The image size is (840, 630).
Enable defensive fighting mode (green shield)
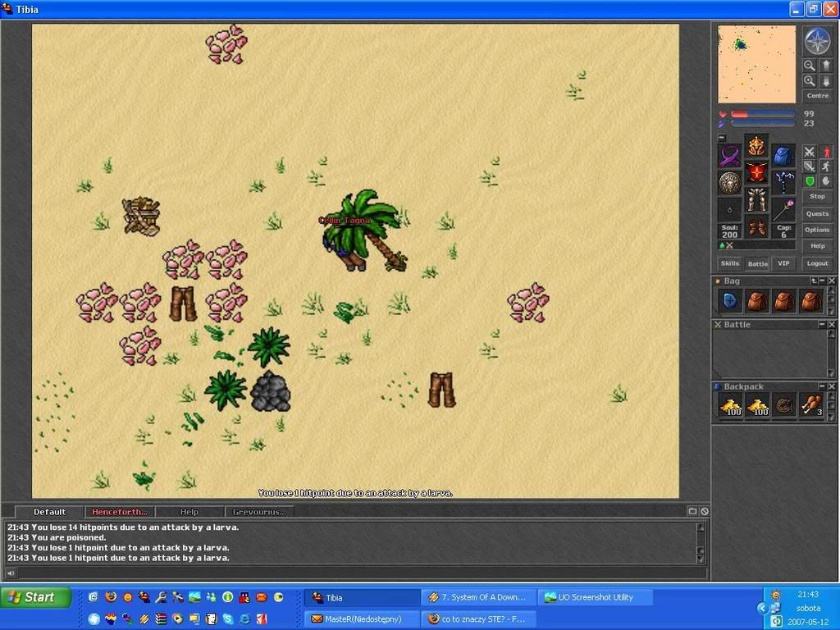pos(809,181)
